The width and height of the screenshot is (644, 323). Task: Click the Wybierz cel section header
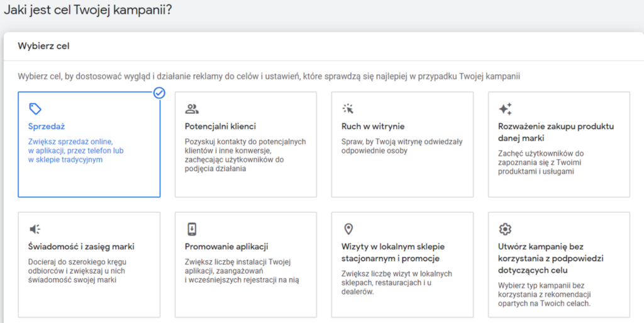(x=43, y=46)
